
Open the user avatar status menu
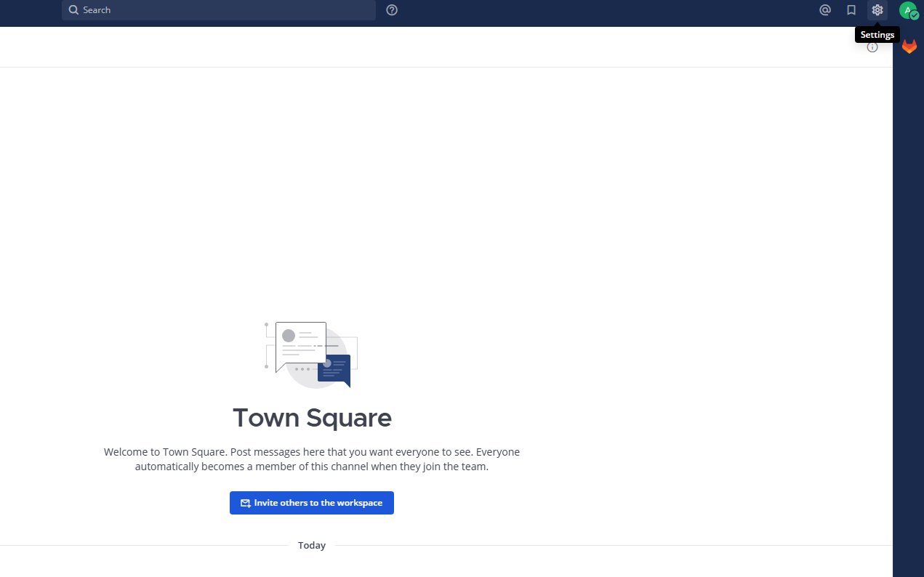tap(908, 10)
